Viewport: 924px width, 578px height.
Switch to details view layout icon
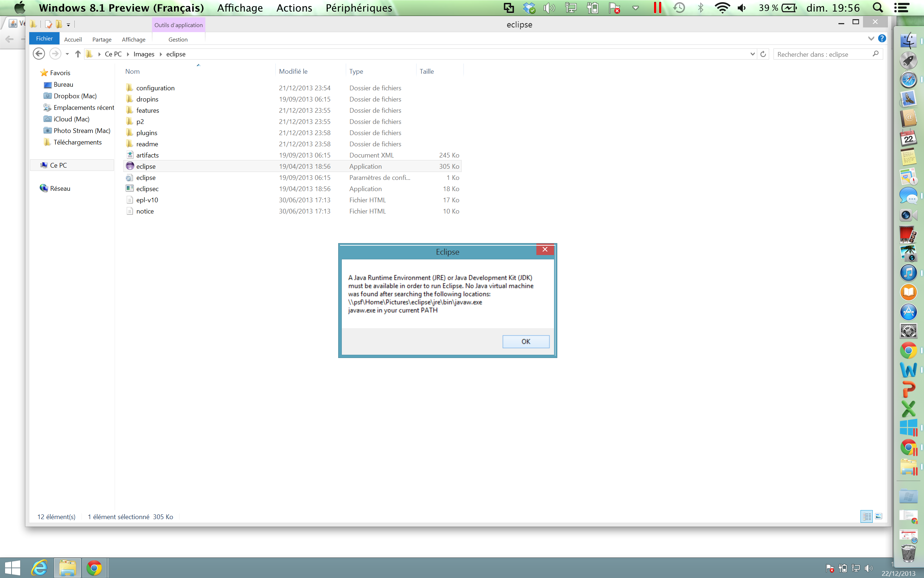point(866,517)
